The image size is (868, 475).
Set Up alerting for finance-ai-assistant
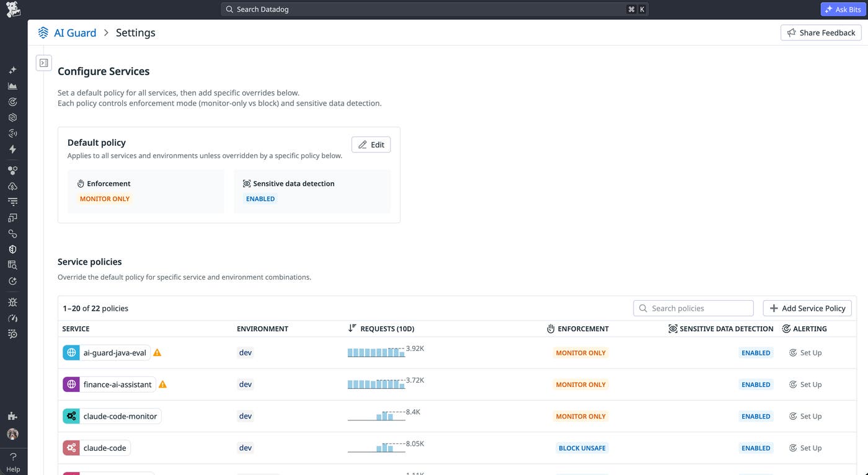[x=805, y=384]
